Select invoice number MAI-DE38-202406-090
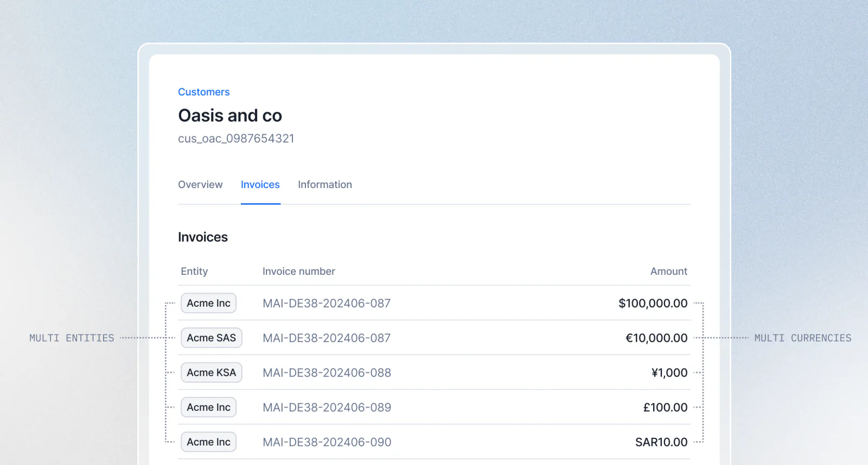The height and width of the screenshot is (465, 868). [327, 442]
